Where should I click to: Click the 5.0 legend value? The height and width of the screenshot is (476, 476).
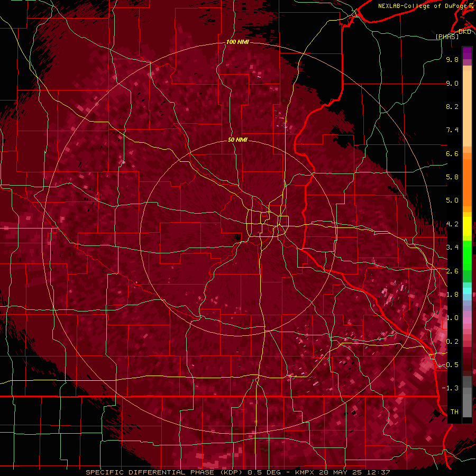pos(452,200)
